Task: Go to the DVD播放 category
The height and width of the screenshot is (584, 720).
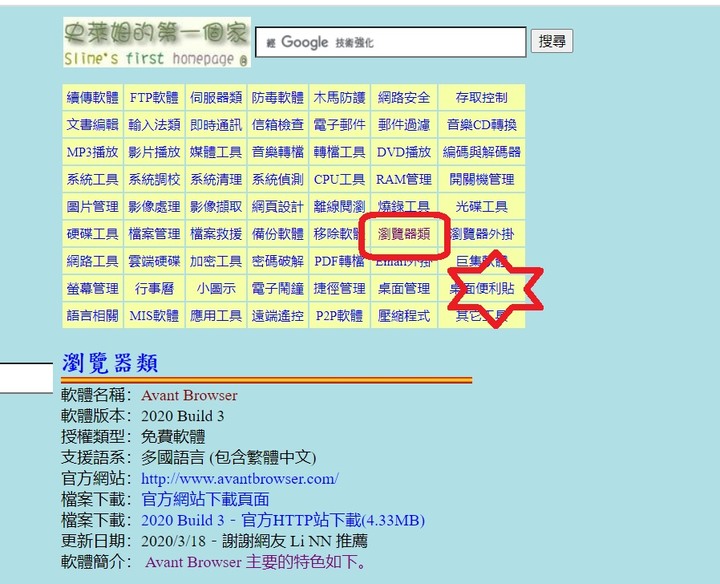Action: tap(404, 152)
